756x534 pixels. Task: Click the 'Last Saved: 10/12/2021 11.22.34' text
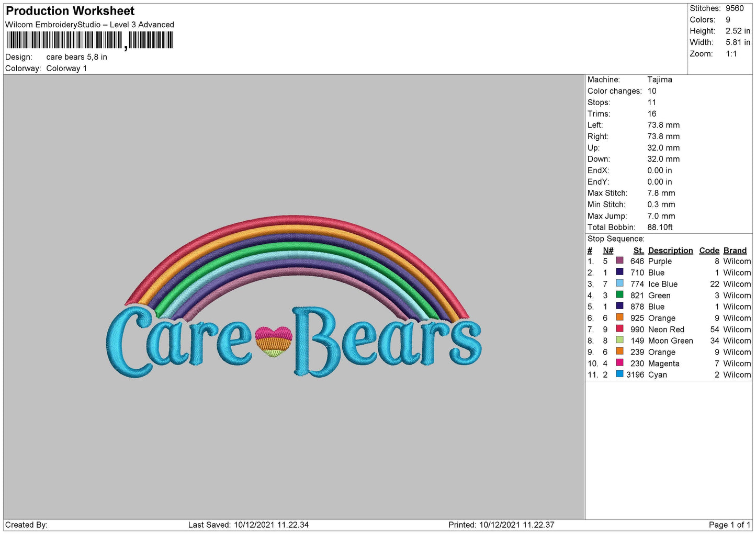(x=249, y=525)
